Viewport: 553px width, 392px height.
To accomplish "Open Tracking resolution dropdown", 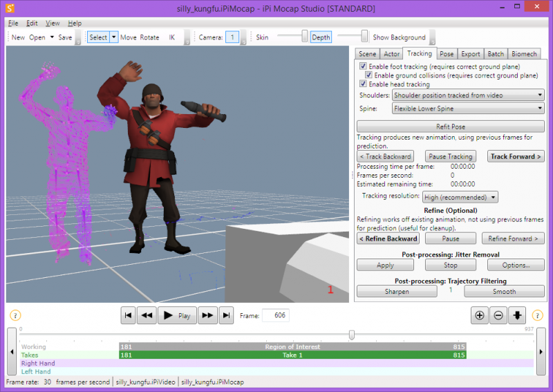I will coord(460,197).
